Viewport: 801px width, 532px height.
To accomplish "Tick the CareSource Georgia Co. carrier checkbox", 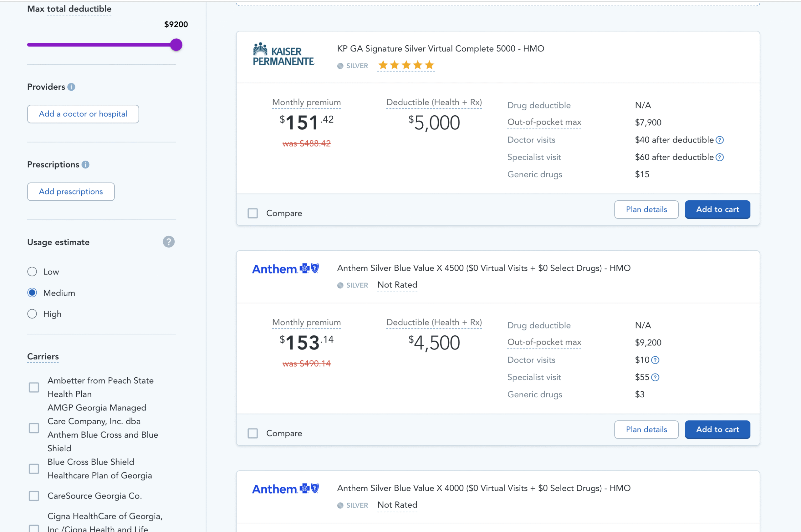I will pyautogui.click(x=34, y=496).
